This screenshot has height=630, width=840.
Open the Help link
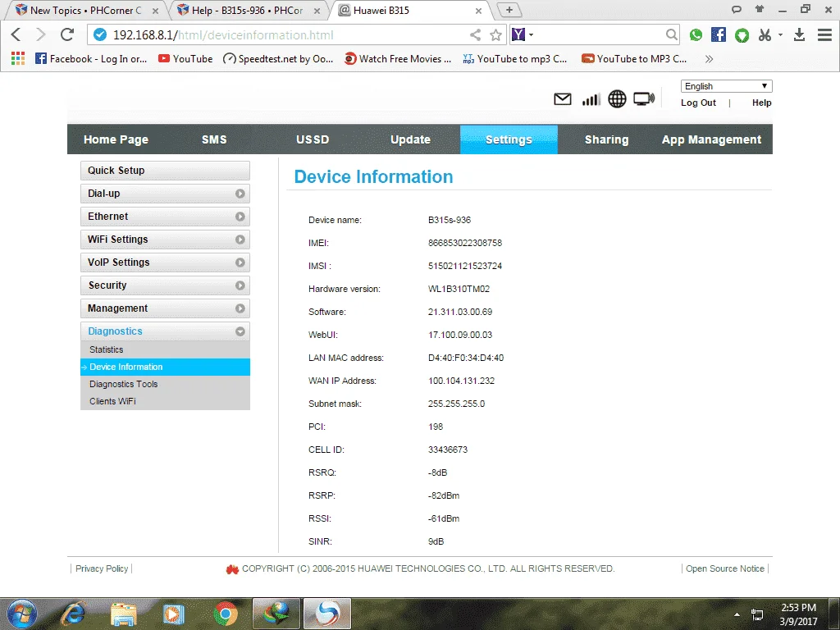(761, 103)
